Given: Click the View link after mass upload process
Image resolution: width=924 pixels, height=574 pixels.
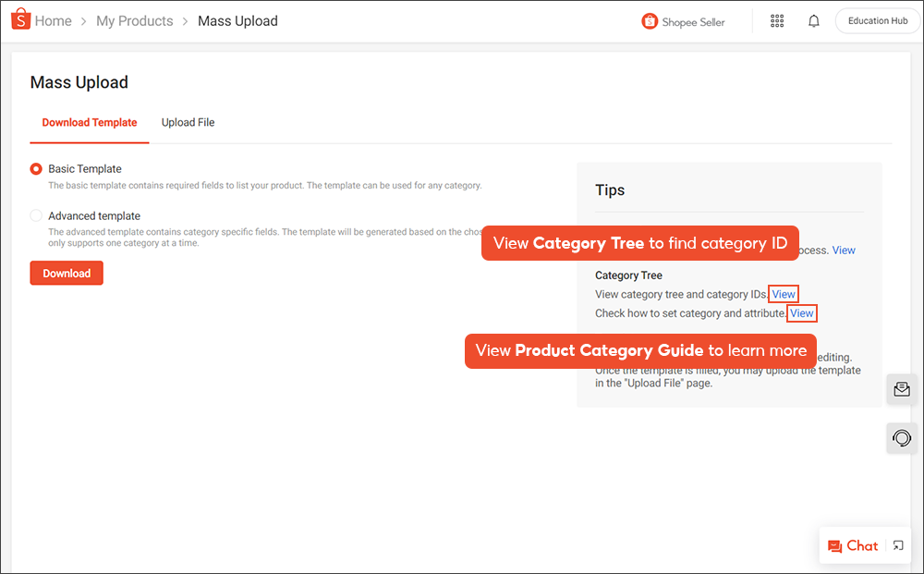Looking at the screenshot, I should tap(844, 250).
